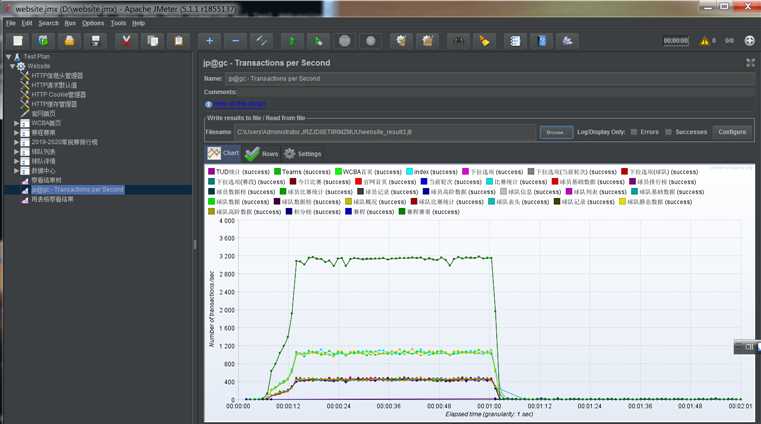
Task: Expand the fifth collapsed controller arrow
Action: (16, 161)
